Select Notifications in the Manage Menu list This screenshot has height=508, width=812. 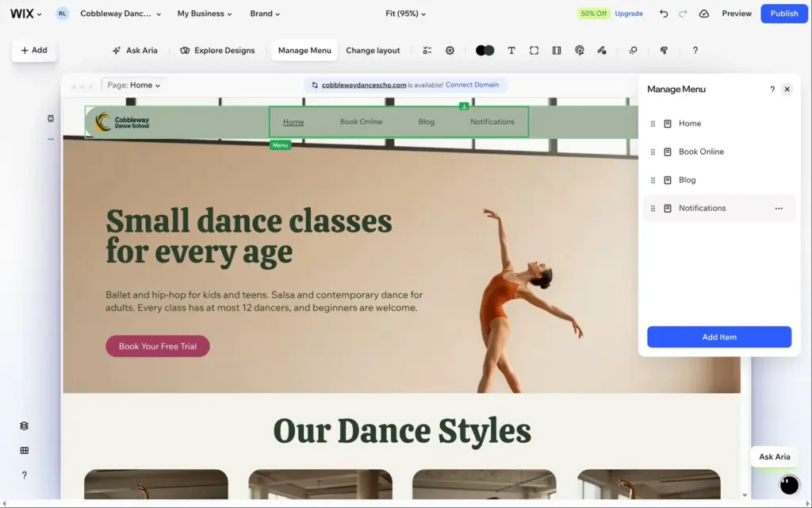(x=718, y=208)
